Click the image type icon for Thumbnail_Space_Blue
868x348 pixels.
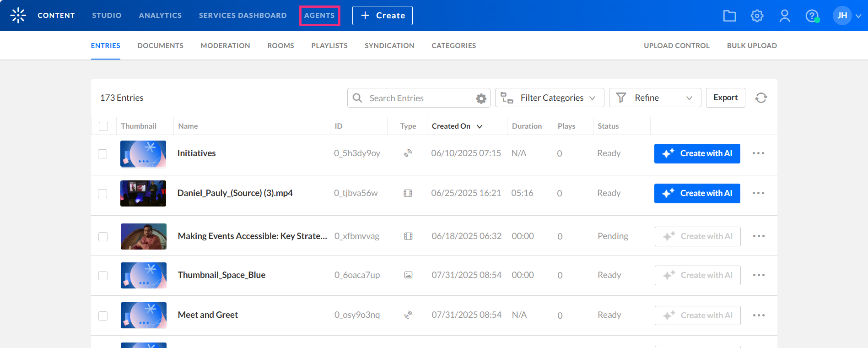408,275
